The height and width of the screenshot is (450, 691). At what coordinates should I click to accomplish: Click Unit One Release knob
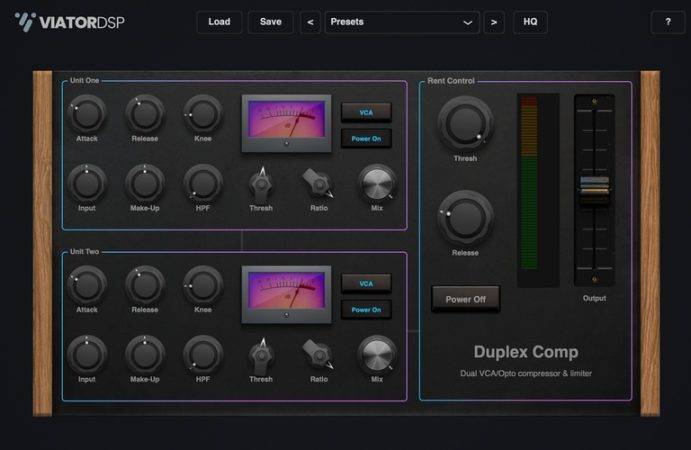click(x=145, y=114)
